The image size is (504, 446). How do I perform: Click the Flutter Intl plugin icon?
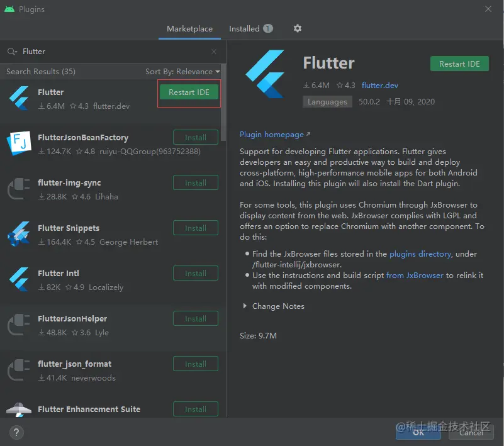click(x=19, y=279)
